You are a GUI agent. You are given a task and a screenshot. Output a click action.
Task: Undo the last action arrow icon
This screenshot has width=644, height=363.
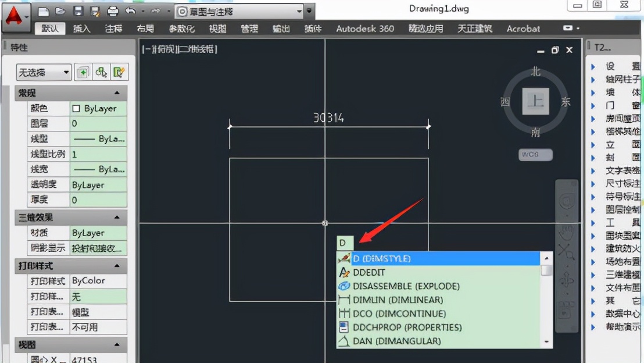[x=130, y=12]
